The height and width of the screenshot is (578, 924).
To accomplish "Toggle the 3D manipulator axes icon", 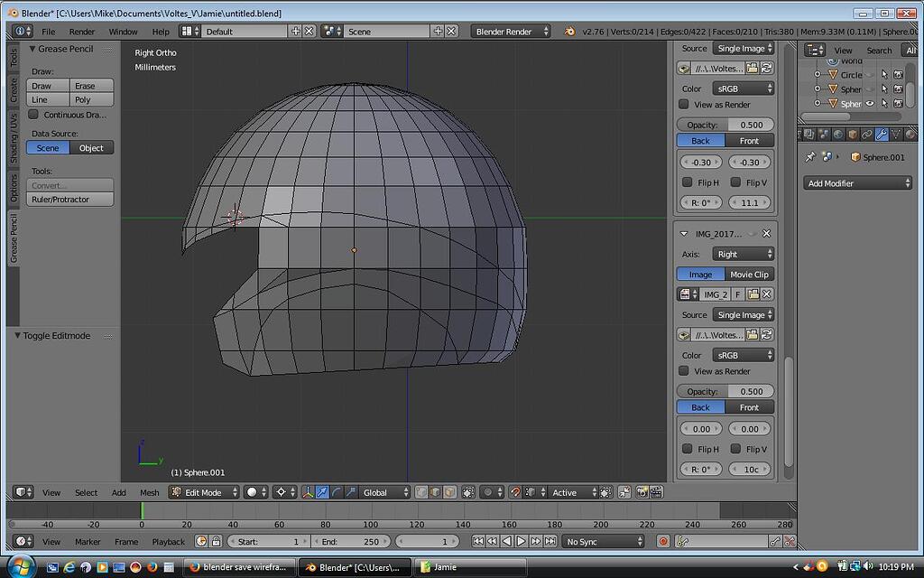I will 309,492.
